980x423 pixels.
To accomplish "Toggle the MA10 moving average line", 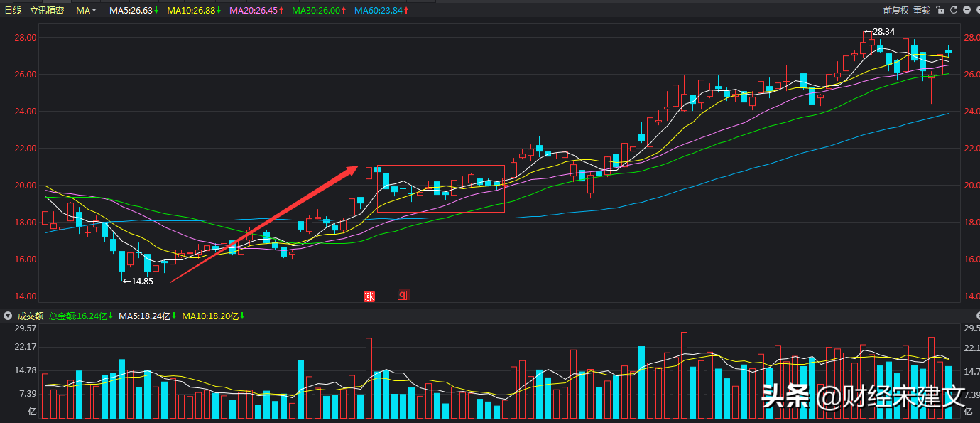I will pyautogui.click(x=193, y=11).
